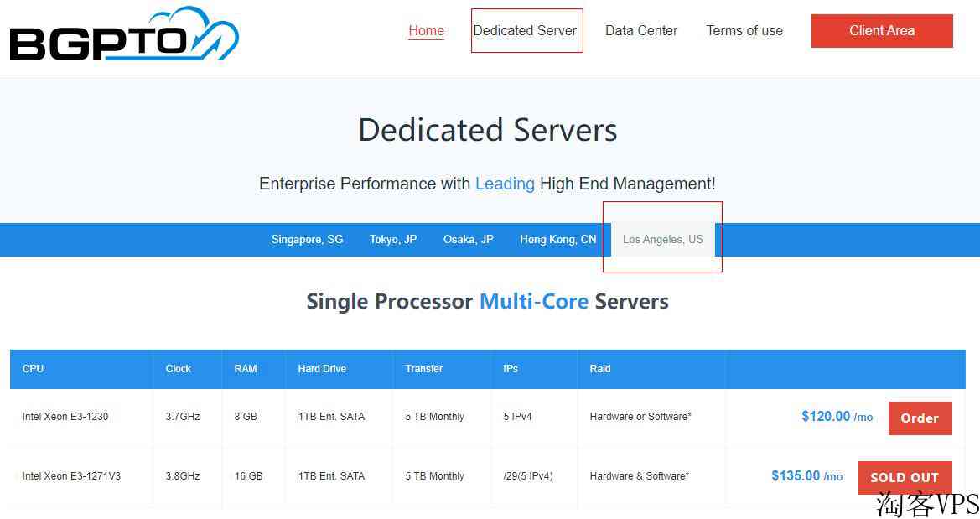Image resolution: width=980 pixels, height=519 pixels.
Task: Open the Data Center nav item
Action: (641, 31)
